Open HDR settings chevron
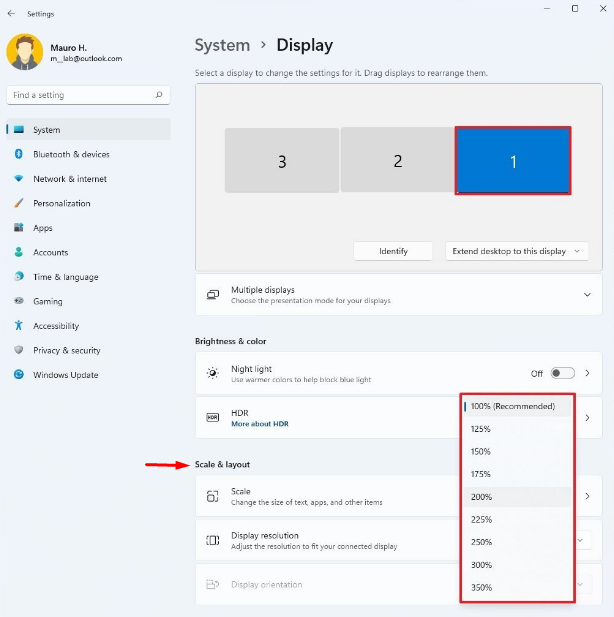The height and width of the screenshot is (617, 614). 587,417
